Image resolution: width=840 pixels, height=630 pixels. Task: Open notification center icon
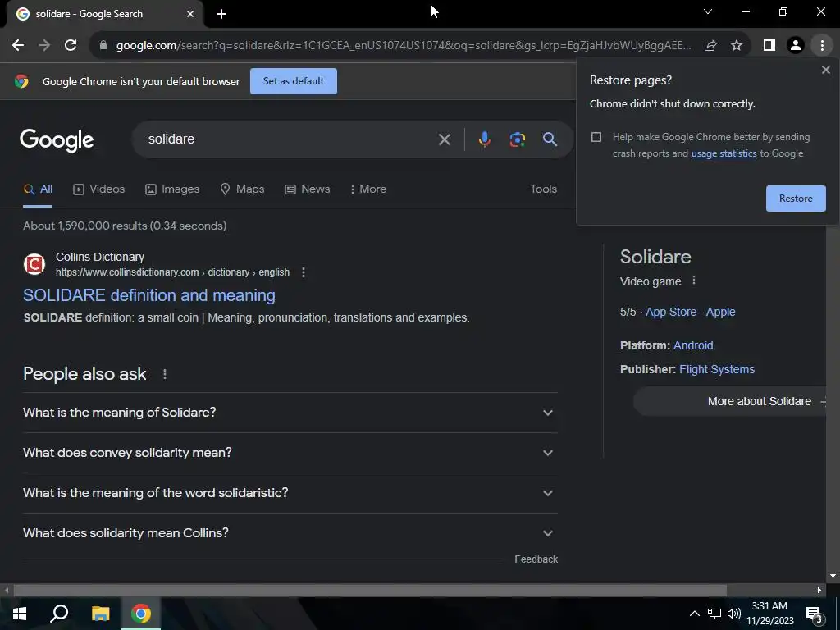[x=815, y=614]
